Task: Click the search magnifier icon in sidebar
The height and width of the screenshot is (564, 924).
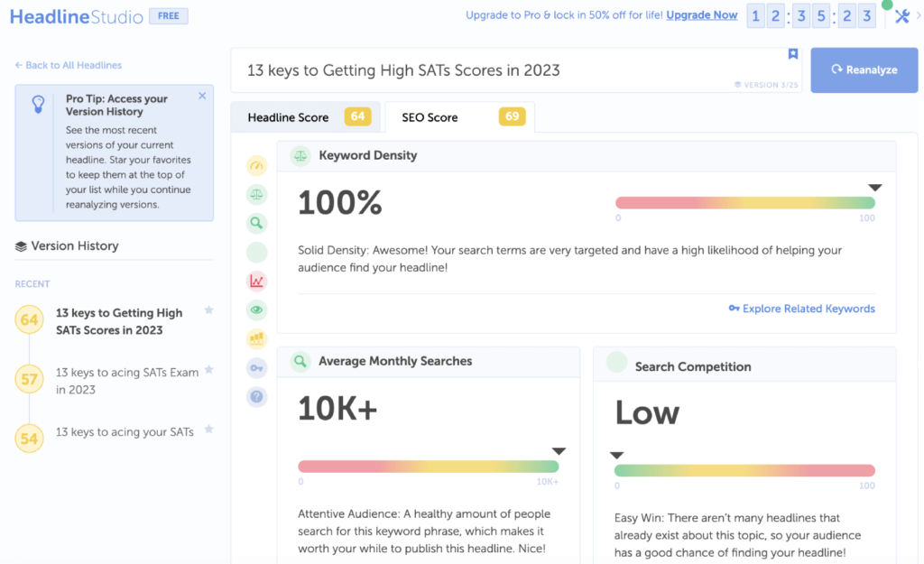Action: 256,223
